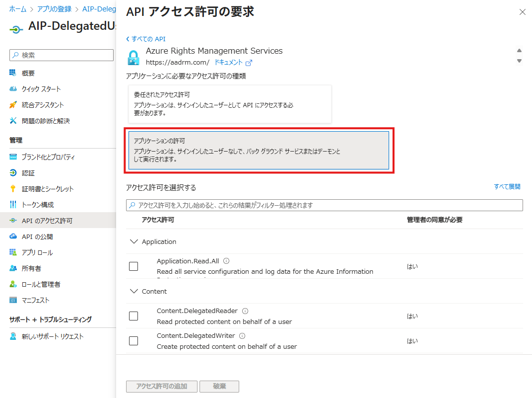Click the アクセス許可の追加 button
Screen dimensions: 532x398
point(161,386)
